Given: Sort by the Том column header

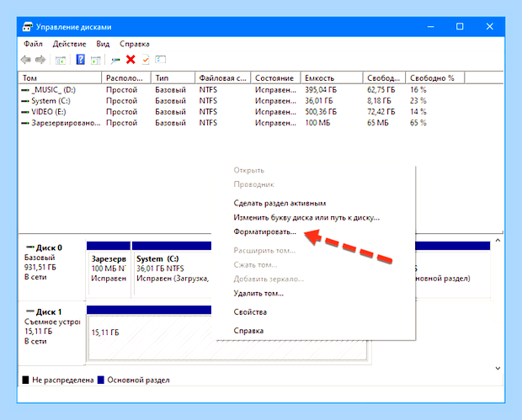Looking at the screenshot, I should click(60, 78).
